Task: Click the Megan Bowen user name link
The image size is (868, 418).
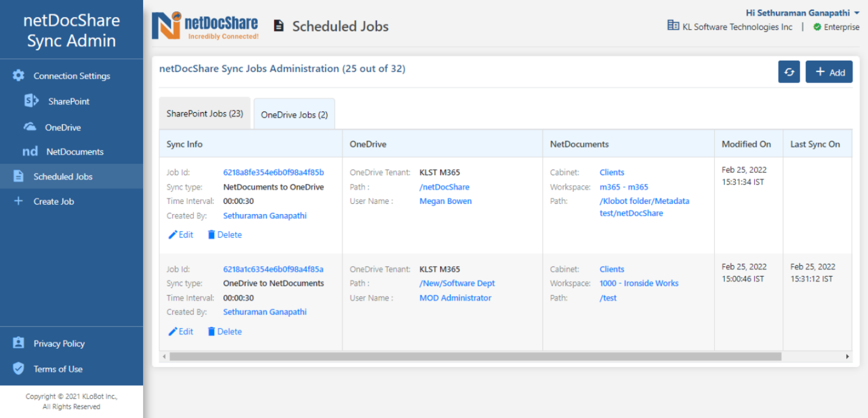Action: 446,201
